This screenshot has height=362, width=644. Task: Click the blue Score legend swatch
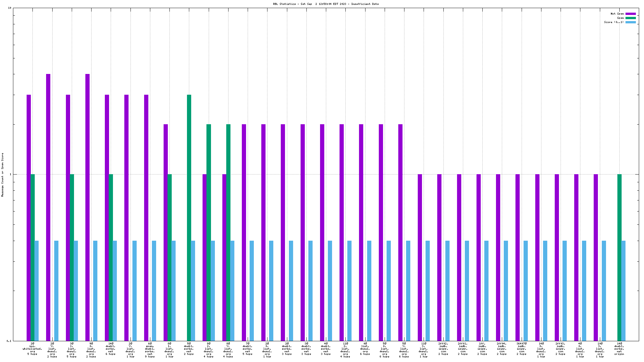(630, 22)
